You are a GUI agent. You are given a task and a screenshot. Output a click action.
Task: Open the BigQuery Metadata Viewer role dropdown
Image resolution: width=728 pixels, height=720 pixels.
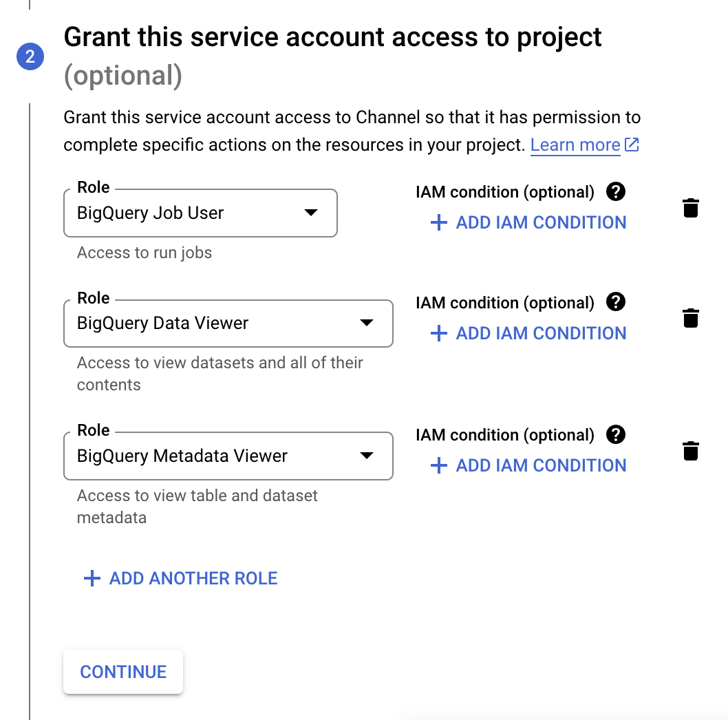(x=367, y=456)
